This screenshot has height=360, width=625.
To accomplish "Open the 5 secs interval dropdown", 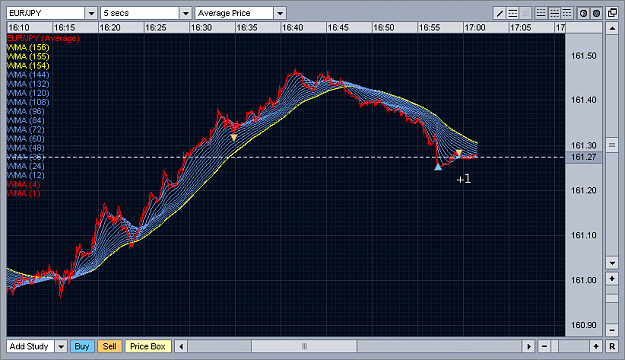I will [x=185, y=13].
